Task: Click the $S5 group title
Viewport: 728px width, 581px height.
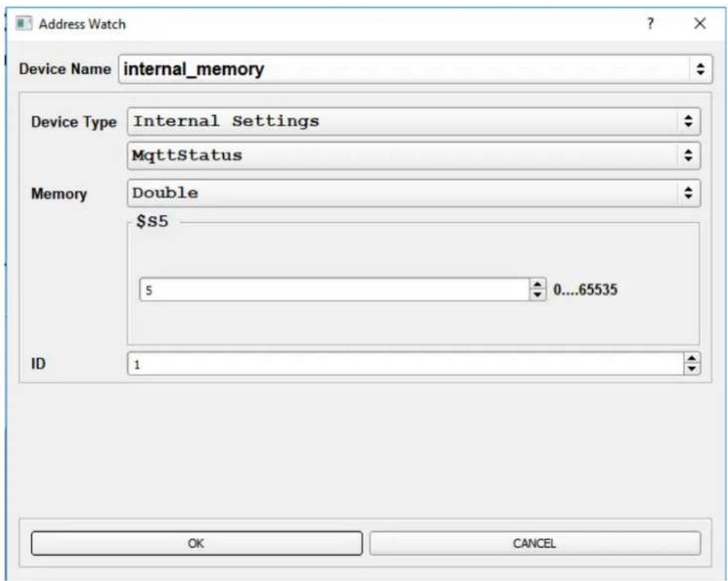Action: click(152, 222)
